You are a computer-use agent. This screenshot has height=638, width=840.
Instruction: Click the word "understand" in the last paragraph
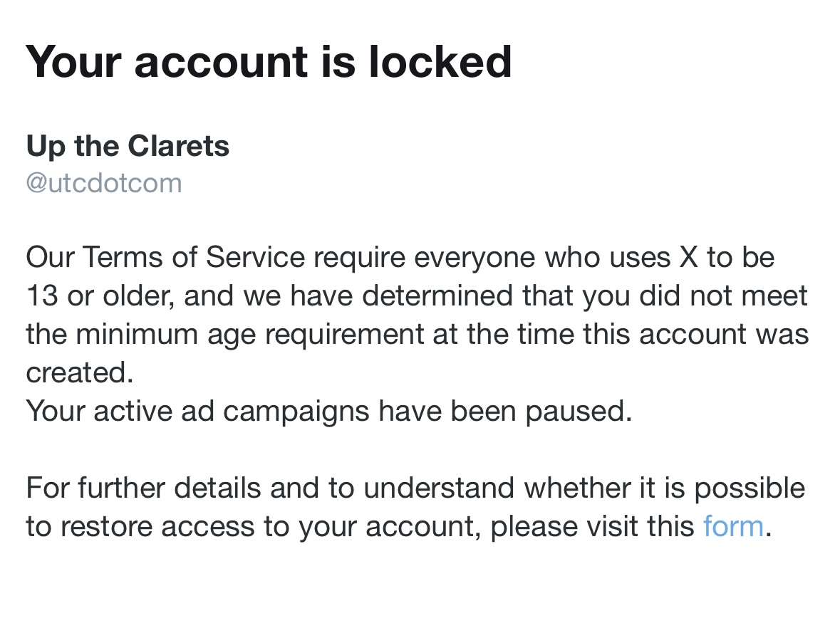pos(440,488)
